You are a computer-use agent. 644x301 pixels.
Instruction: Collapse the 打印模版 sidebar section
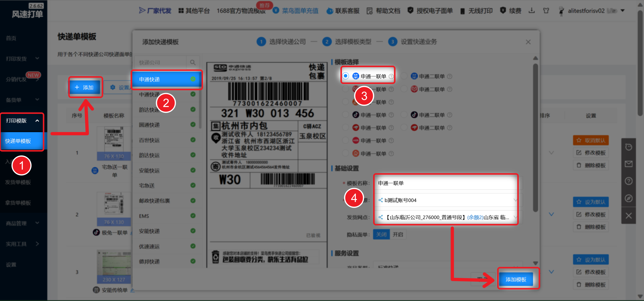pos(37,121)
